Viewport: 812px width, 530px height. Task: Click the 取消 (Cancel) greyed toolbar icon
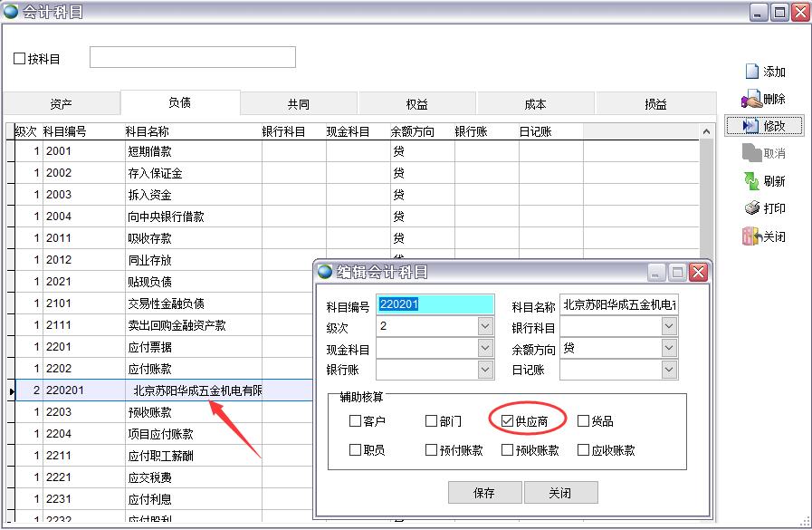pyautogui.click(x=751, y=153)
